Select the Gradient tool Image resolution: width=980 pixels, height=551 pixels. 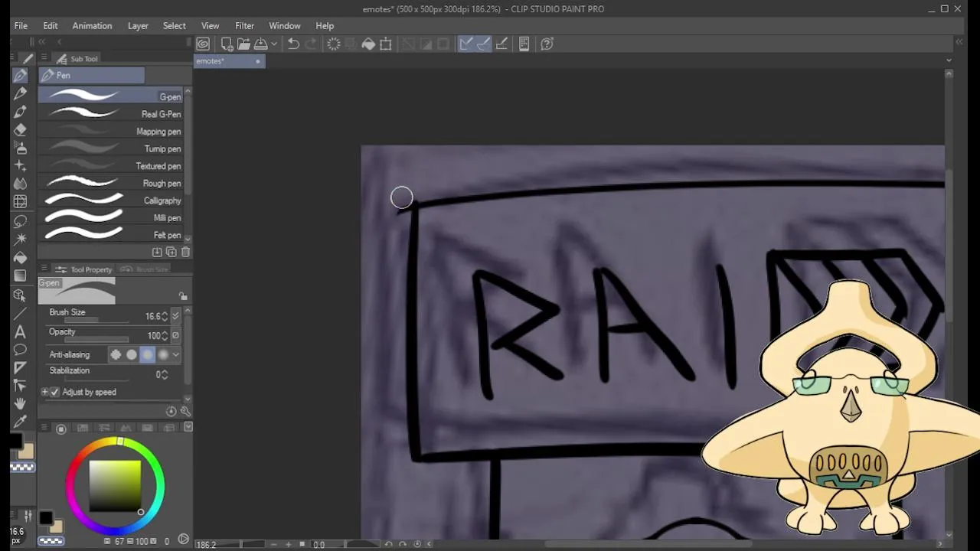coord(21,275)
